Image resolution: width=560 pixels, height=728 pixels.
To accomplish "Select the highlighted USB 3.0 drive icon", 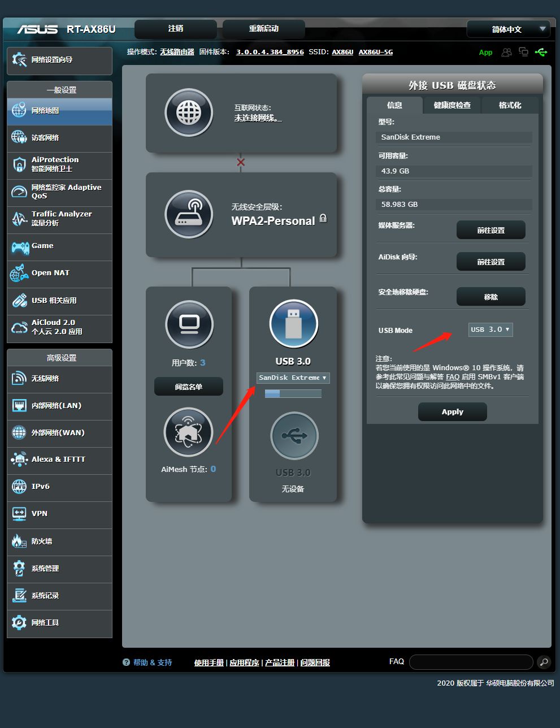I will click(293, 324).
